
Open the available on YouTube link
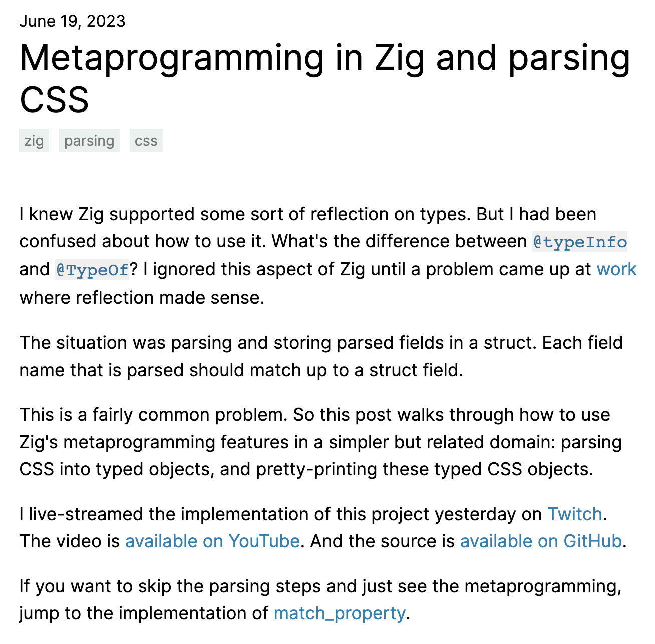point(212,541)
